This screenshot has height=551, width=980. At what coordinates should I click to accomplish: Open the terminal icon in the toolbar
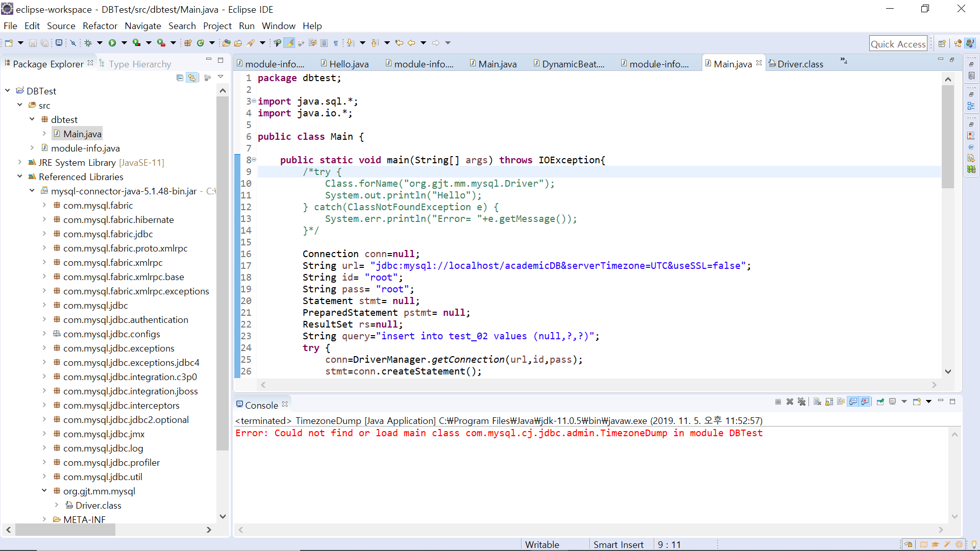[59, 43]
